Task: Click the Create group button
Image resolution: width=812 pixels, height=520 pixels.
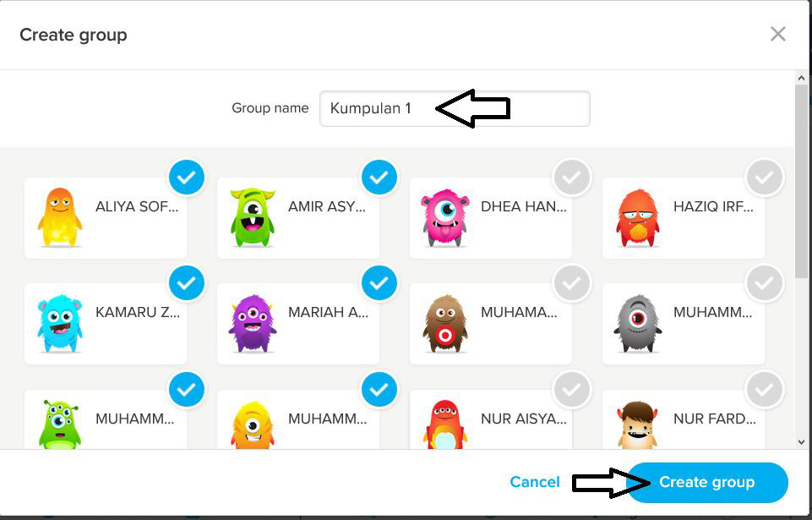Action: click(x=707, y=482)
